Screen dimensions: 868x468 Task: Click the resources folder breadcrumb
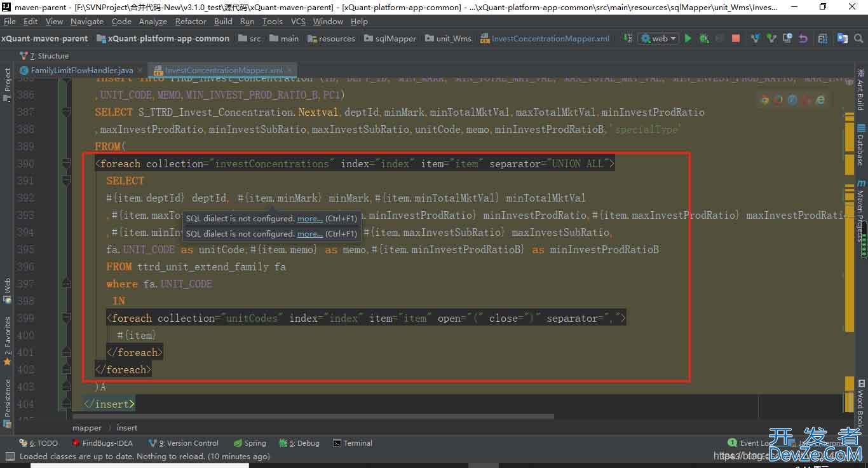331,38
